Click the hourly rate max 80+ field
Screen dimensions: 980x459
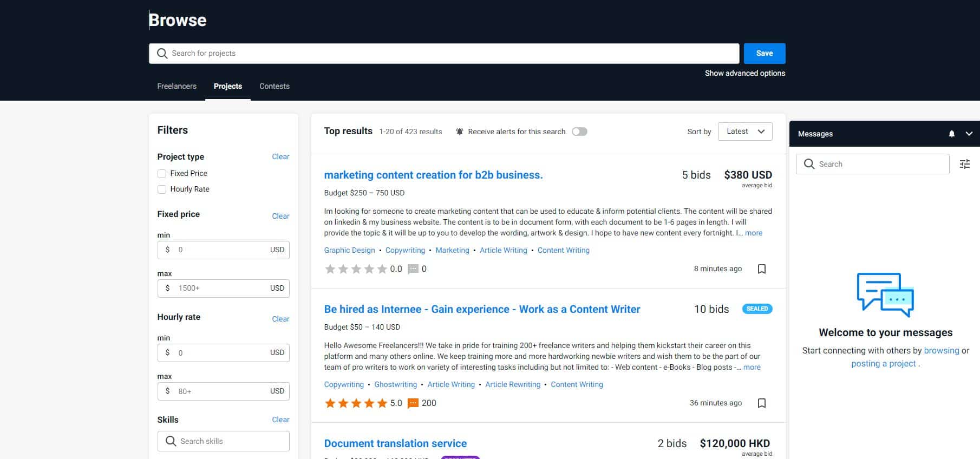coord(223,391)
